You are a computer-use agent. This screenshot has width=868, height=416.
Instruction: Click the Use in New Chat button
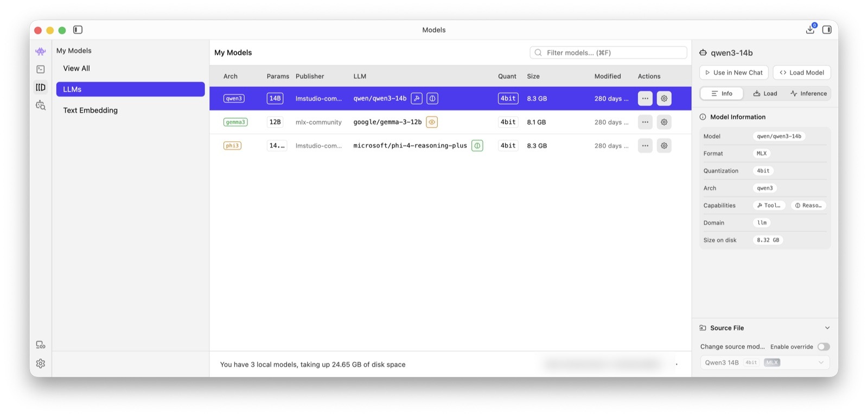(x=733, y=73)
